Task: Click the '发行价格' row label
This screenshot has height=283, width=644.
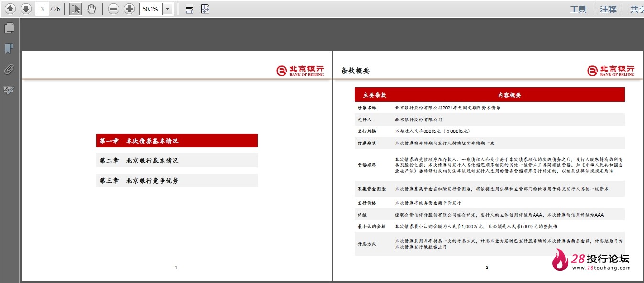Action: (x=367, y=203)
